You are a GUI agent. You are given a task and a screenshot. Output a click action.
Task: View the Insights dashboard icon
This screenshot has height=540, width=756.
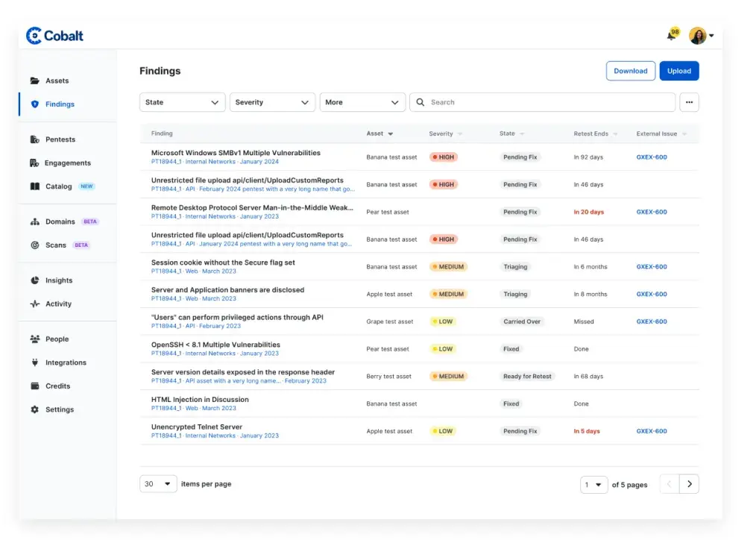pos(35,280)
